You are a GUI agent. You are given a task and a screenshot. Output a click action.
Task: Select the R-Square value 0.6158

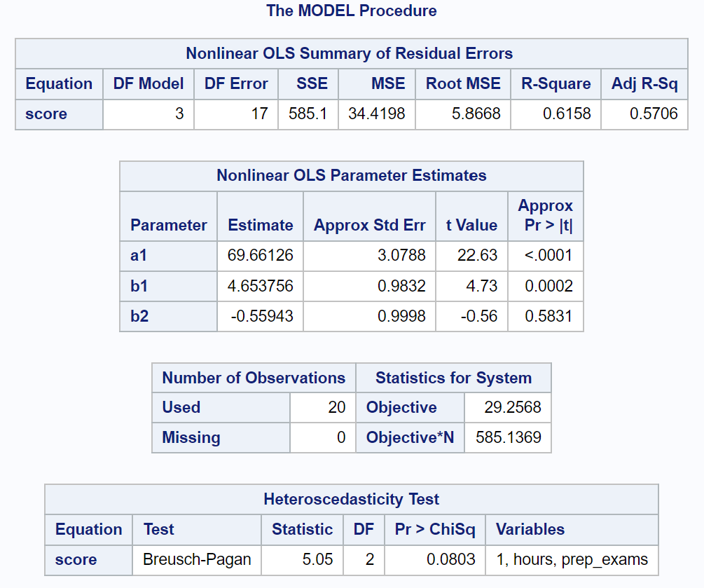coord(567,114)
